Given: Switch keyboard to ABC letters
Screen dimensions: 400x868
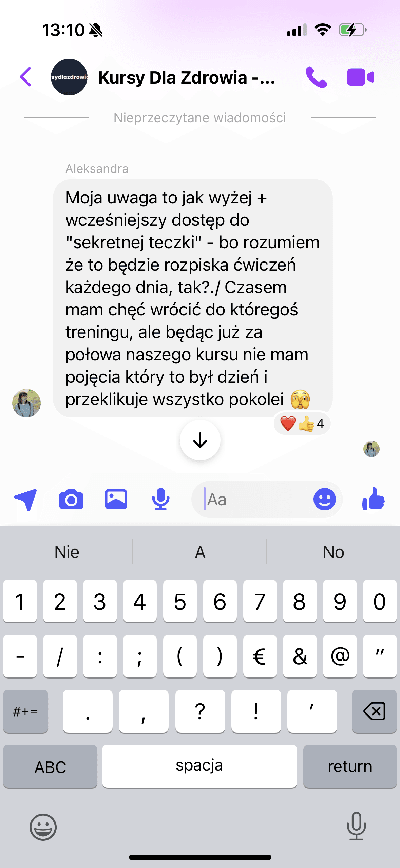Looking at the screenshot, I should click(x=50, y=766).
